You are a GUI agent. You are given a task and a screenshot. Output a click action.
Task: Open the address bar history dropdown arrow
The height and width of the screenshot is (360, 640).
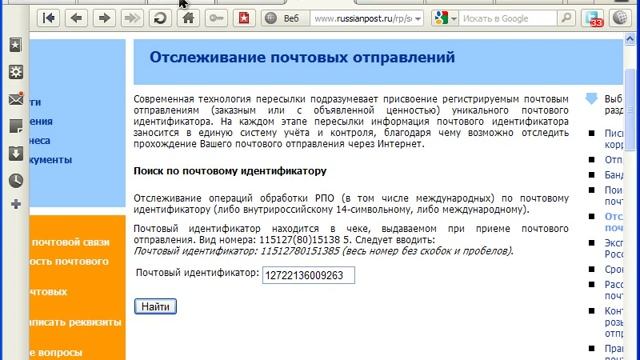pyautogui.click(x=418, y=19)
